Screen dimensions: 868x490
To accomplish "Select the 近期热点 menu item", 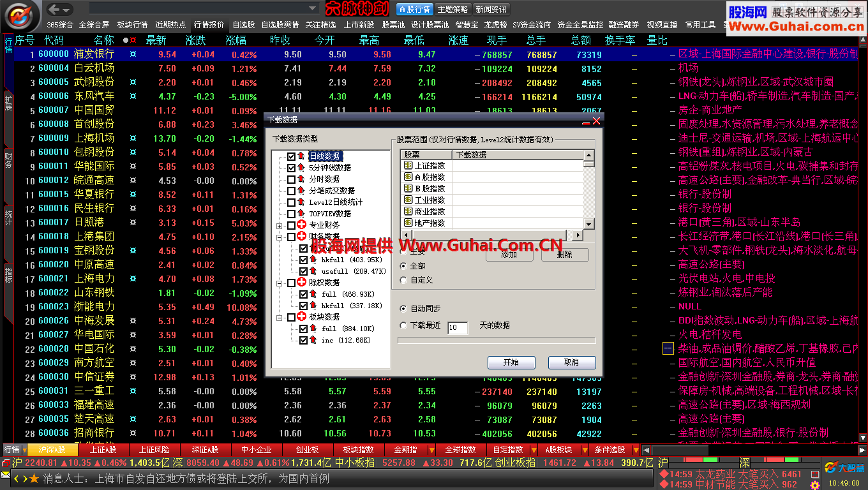I will point(170,25).
